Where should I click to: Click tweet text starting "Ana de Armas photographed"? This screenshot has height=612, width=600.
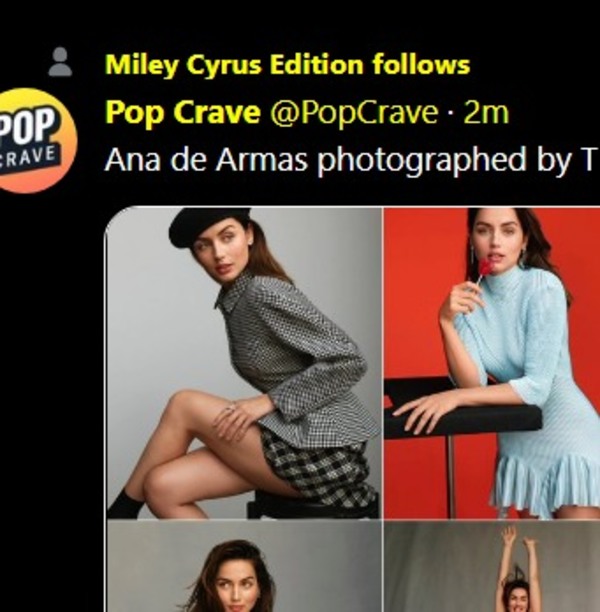[350, 160]
